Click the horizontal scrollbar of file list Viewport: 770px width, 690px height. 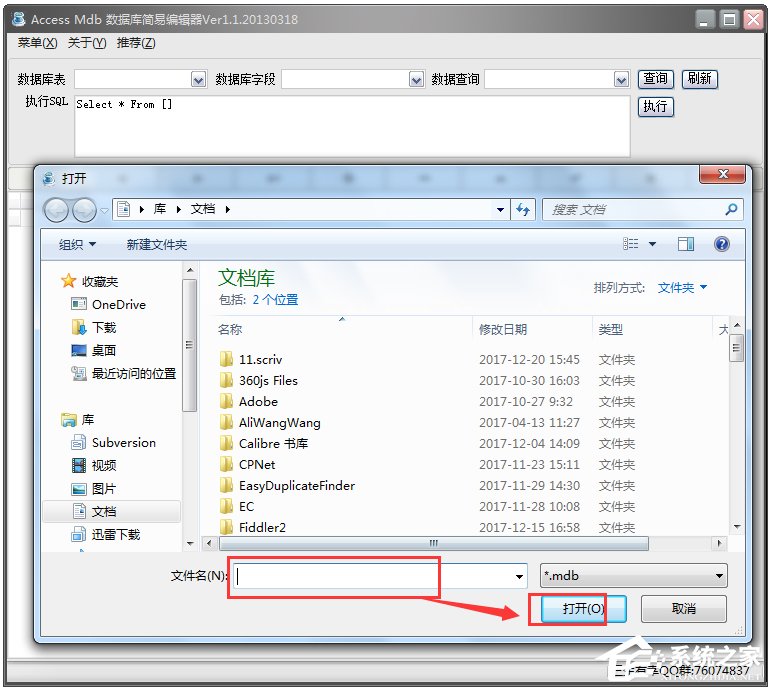coord(434,543)
